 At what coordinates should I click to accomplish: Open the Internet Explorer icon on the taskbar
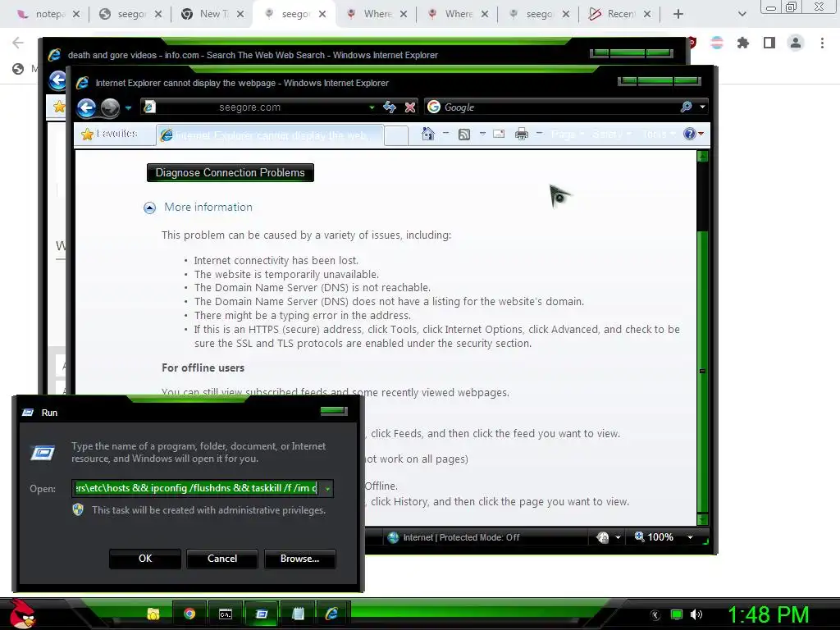(332, 614)
